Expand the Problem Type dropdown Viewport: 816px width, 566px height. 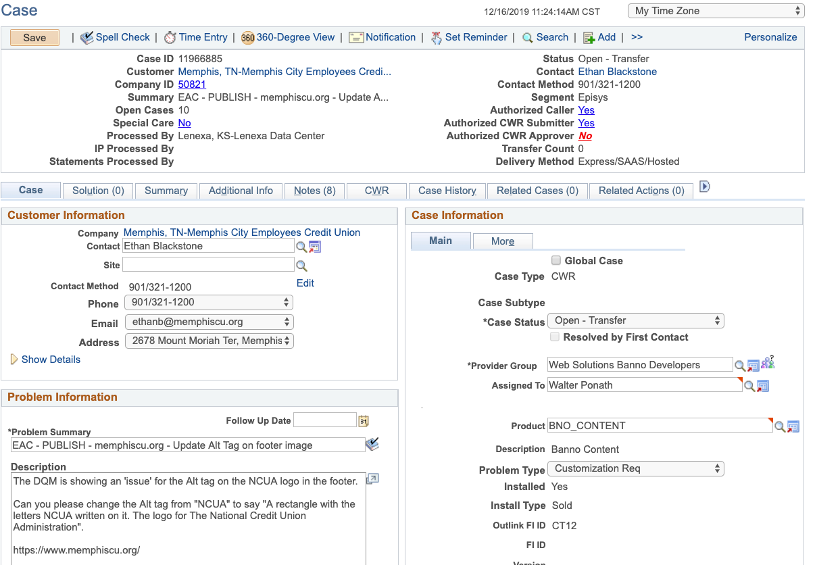tap(635, 468)
